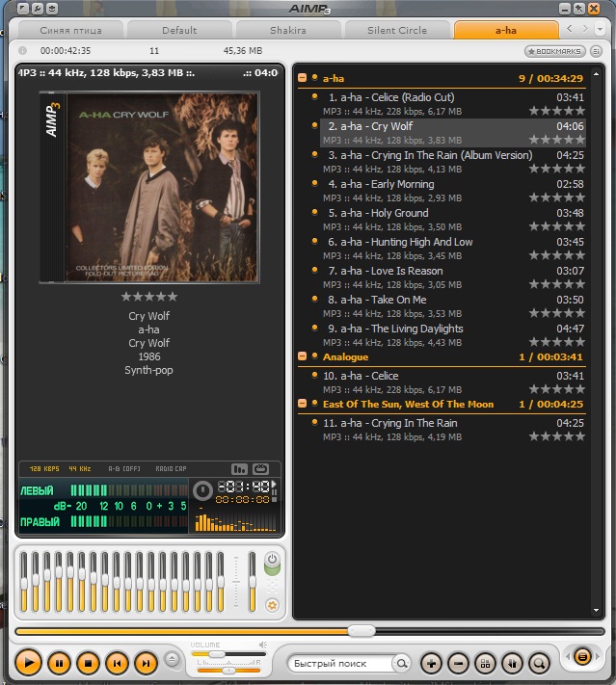Click the orange playlist view toggle button
Image resolution: width=616 pixels, height=685 pixels.
(582, 656)
